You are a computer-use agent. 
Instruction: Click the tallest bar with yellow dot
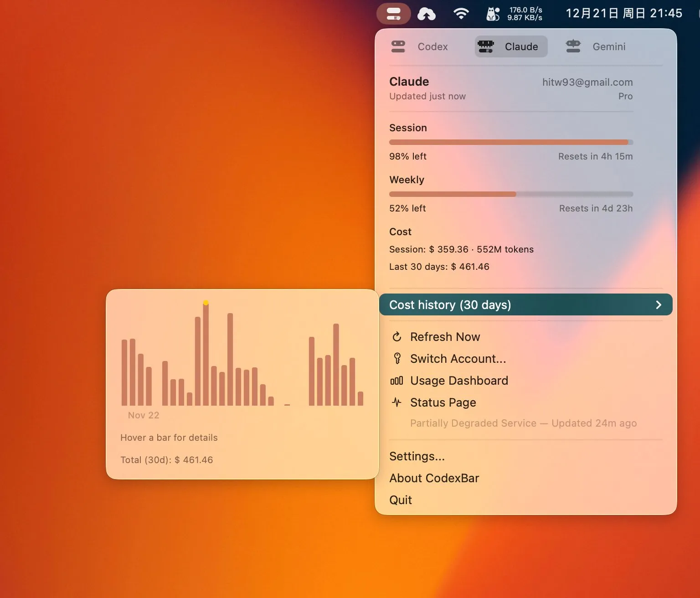coord(206,356)
